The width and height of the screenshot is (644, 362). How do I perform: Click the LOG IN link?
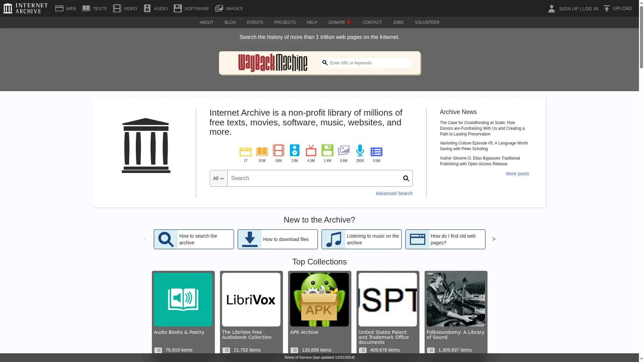pyautogui.click(x=590, y=9)
